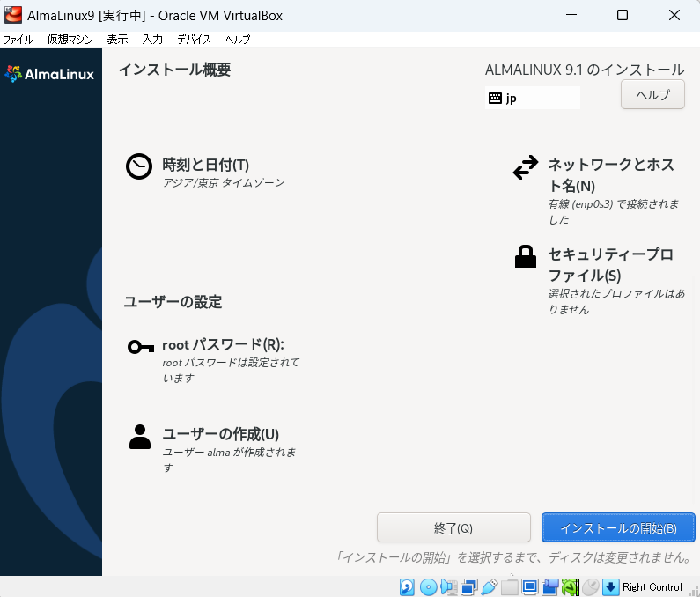Screen dimensions: 700x597
Task: Click the network adapter status icon
Action: tap(468, 586)
